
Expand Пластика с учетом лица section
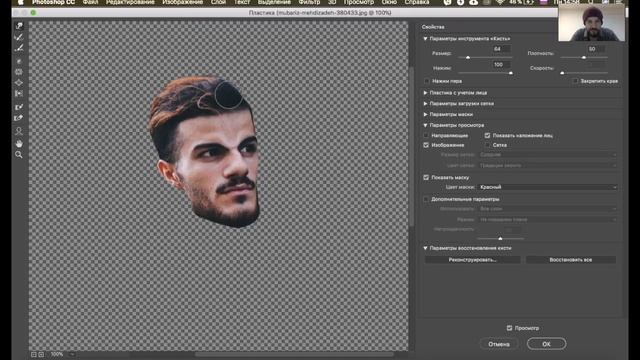(x=425, y=93)
